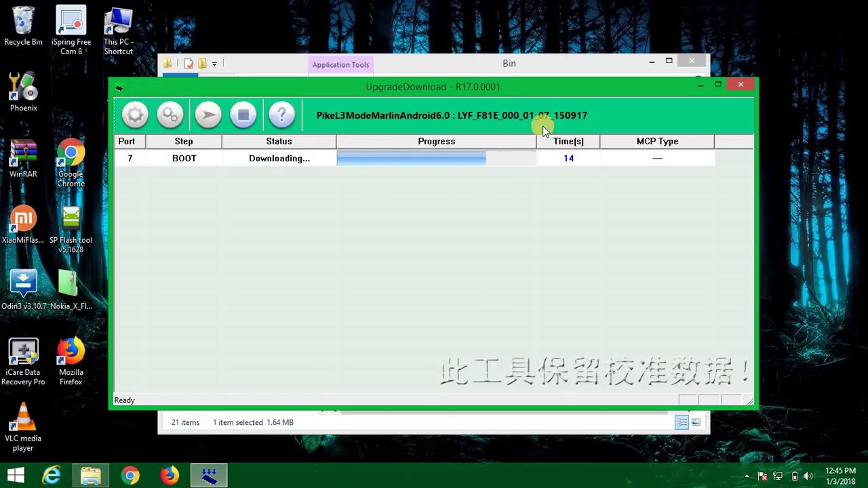The image size is (868, 488).
Task: Open the Settings double-gear icon
Action: point(170,115)
